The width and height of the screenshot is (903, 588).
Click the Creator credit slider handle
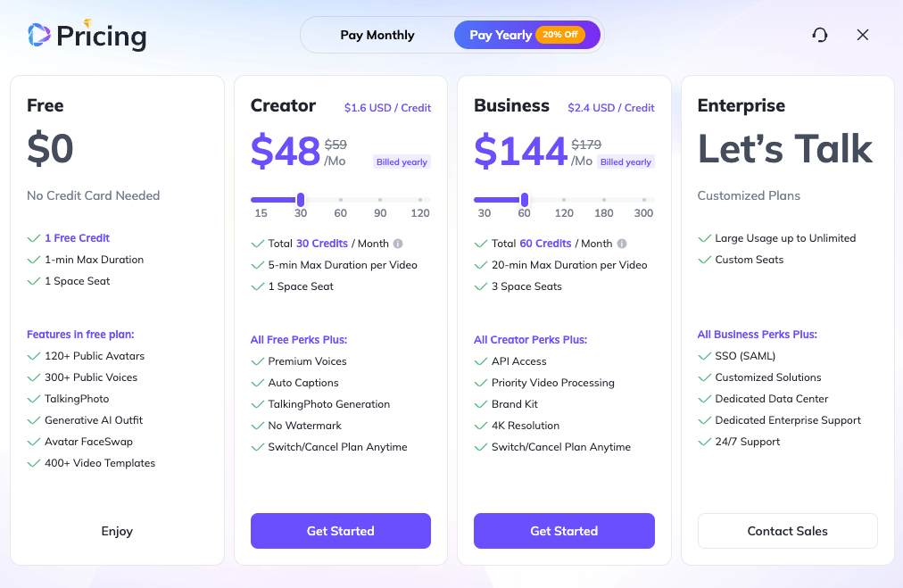click(301, 200)
